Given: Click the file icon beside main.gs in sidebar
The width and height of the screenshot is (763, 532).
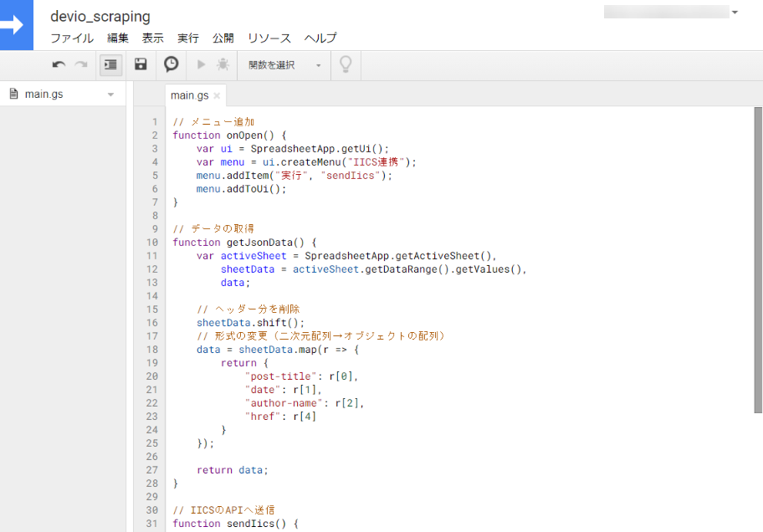Looking at the screenshot, I should pos(12,93).
